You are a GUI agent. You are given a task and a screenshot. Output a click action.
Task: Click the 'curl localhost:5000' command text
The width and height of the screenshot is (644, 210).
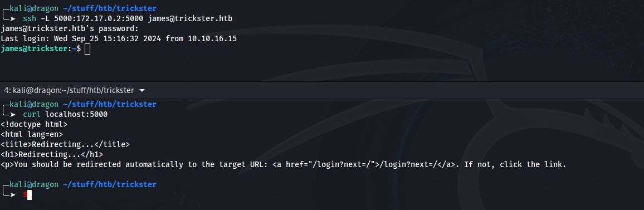click(x=65, y=114)
